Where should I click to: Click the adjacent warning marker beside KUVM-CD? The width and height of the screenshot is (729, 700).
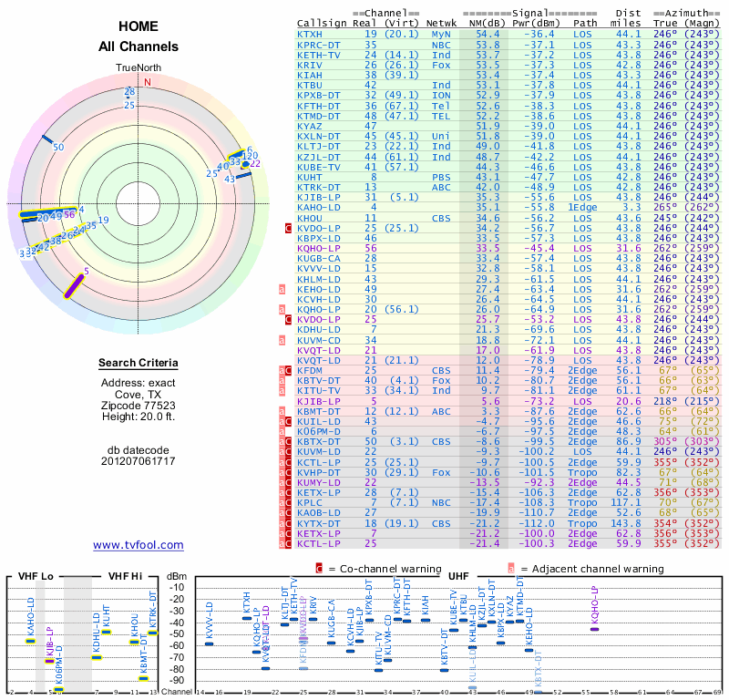click(282, 341)
